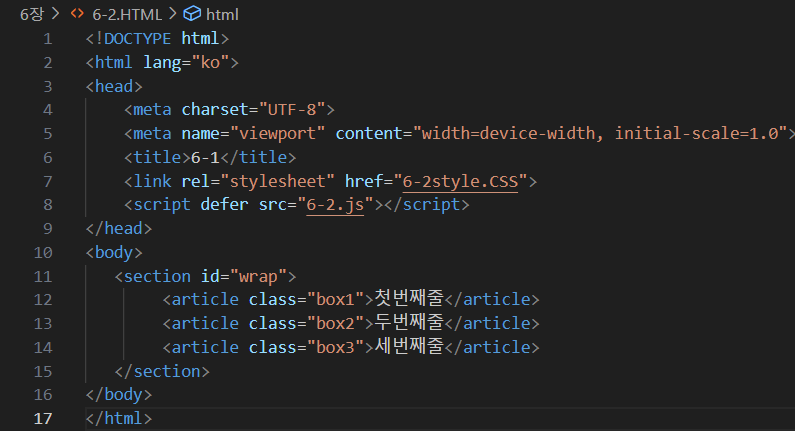The width and height of the screenshot is (795, 431).
Task: Click line number 9
Action: click(48, 228)
